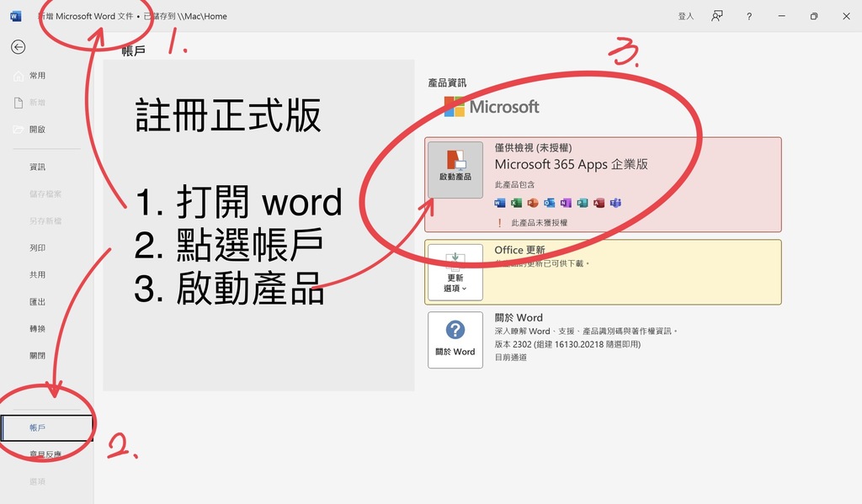This screenshot has height=504, width=862.
Task: Minimize the Word window
Action: click(781, 17)
